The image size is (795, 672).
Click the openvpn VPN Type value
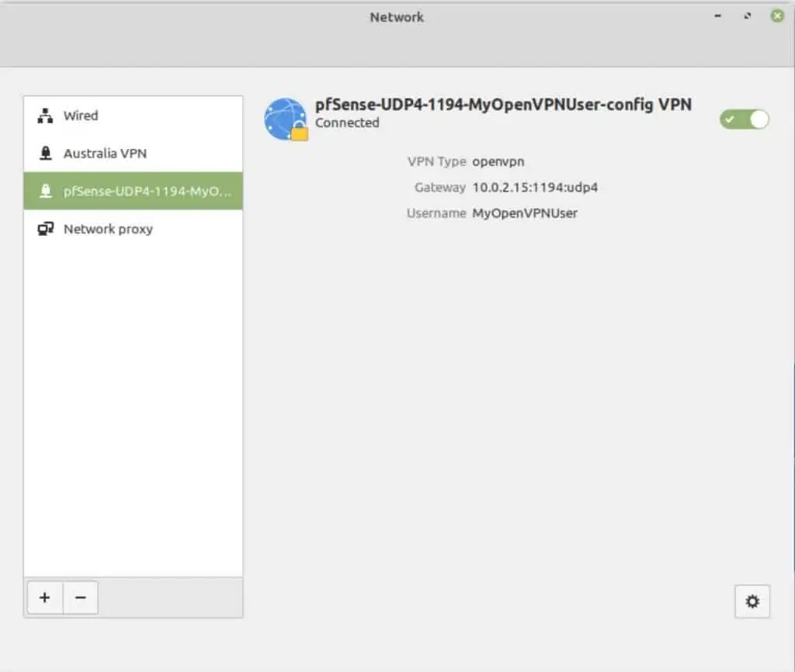coord(498,161)
